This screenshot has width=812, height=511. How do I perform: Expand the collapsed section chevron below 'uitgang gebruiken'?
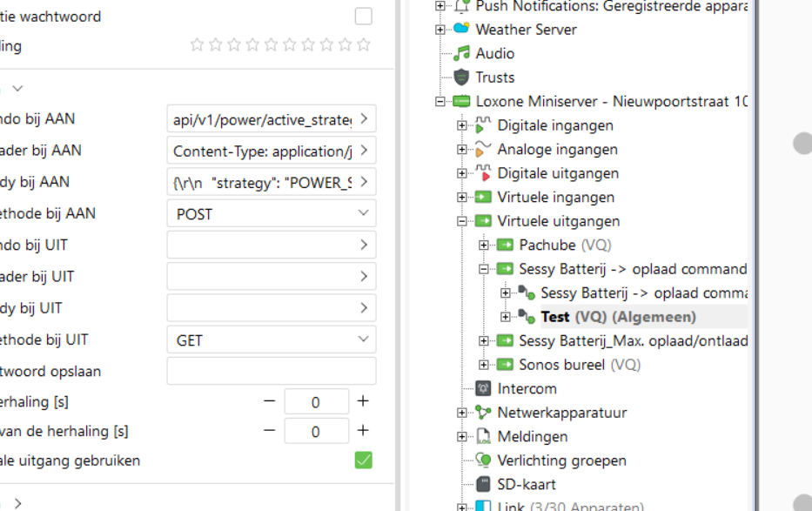[x=17, y=503]
